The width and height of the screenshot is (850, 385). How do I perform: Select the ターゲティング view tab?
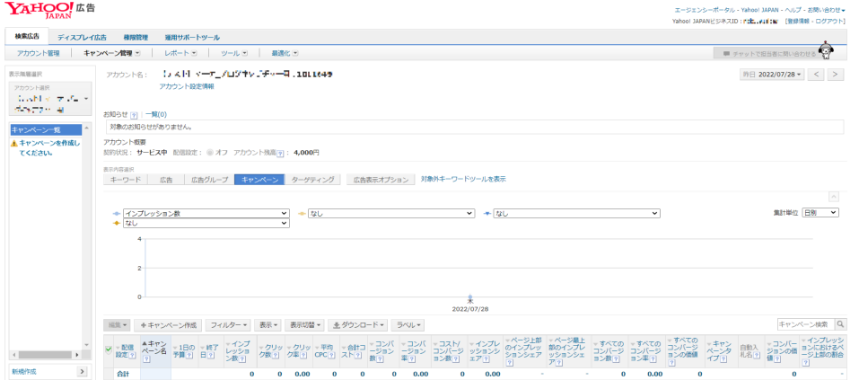(313, 179)
